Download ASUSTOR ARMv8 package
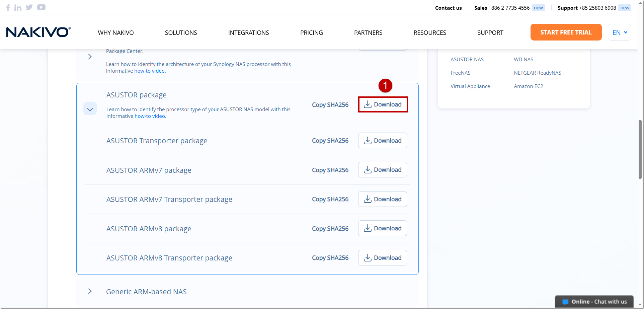Viewport: 644px width, 309px height. click(x=383, y=228)
